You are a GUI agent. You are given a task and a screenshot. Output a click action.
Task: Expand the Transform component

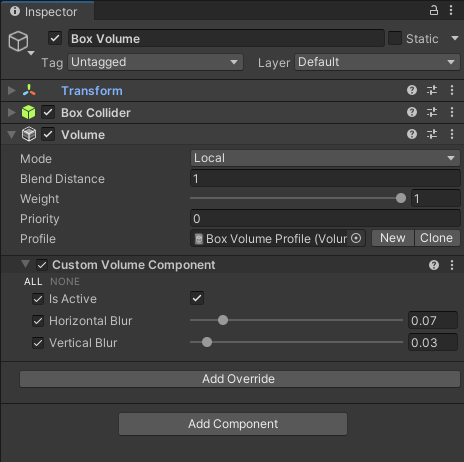12,90
